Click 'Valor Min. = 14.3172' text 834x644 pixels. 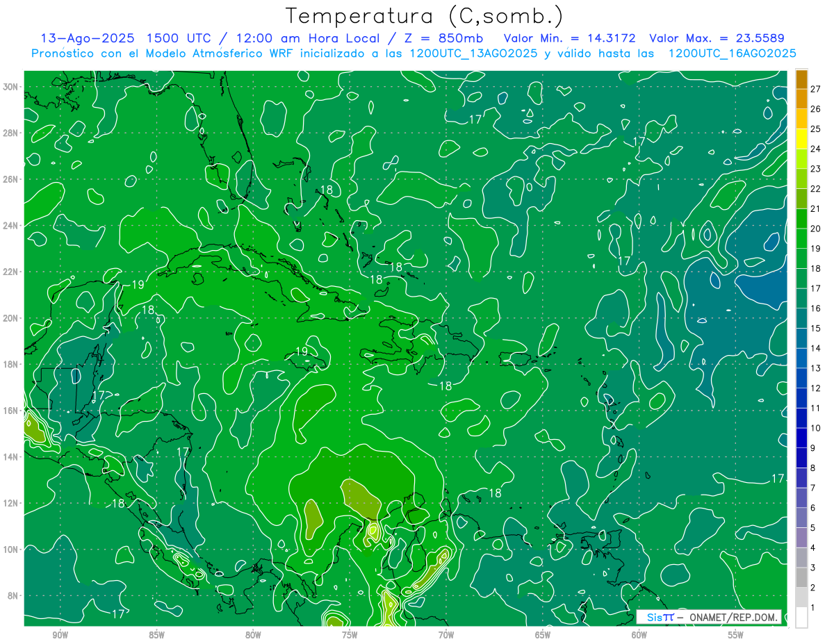(x=569, y=38)
